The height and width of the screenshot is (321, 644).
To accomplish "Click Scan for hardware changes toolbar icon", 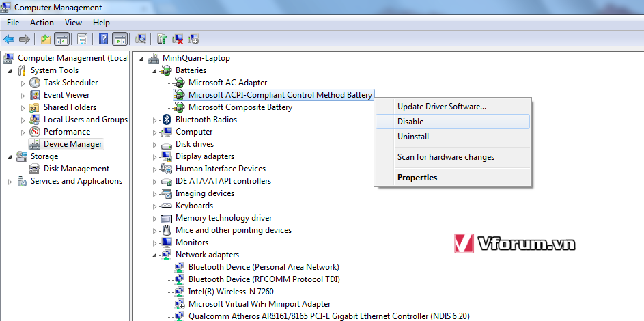I will tap(141, 40).
